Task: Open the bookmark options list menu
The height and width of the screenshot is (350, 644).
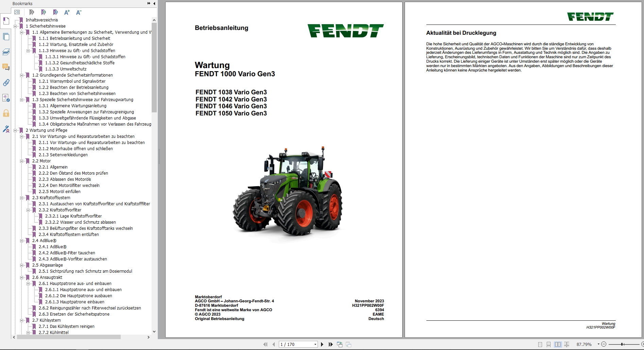Action: [x=17, y=12]
